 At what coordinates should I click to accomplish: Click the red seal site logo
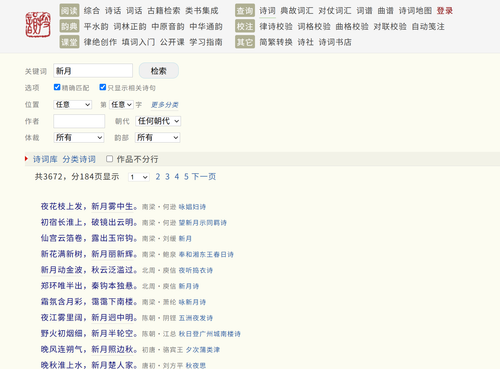pos(38,24)
